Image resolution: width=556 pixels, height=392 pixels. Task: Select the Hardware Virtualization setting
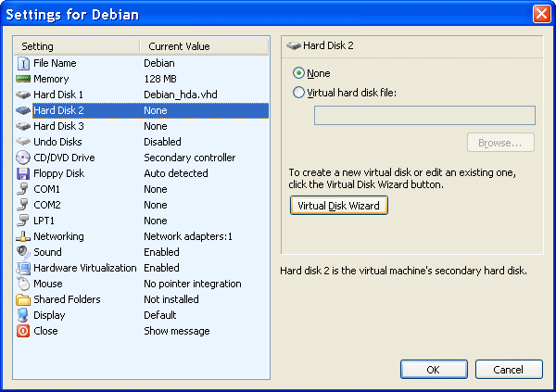click(x=142, y=268)
